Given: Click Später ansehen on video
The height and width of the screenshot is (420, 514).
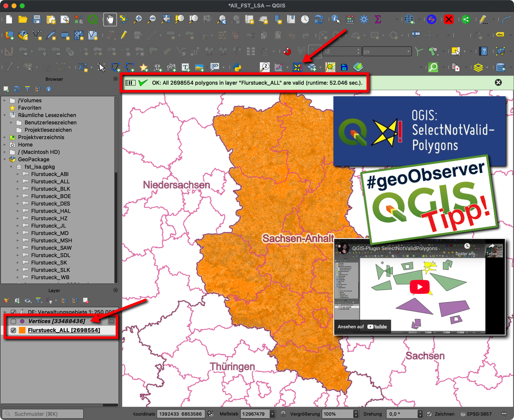Looking at the screenshot, I should [467, 250].
